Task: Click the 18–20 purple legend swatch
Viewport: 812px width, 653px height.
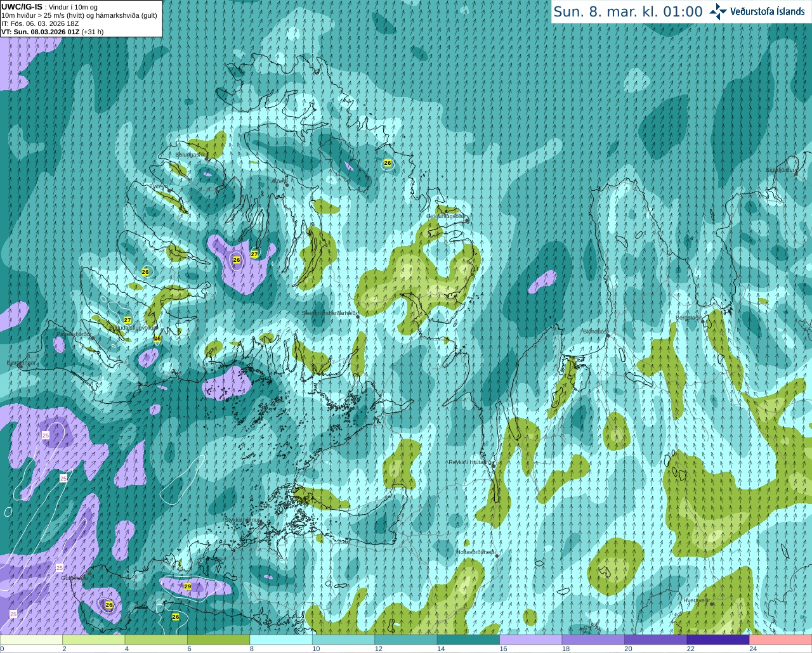Action: [x=593, y=640]
